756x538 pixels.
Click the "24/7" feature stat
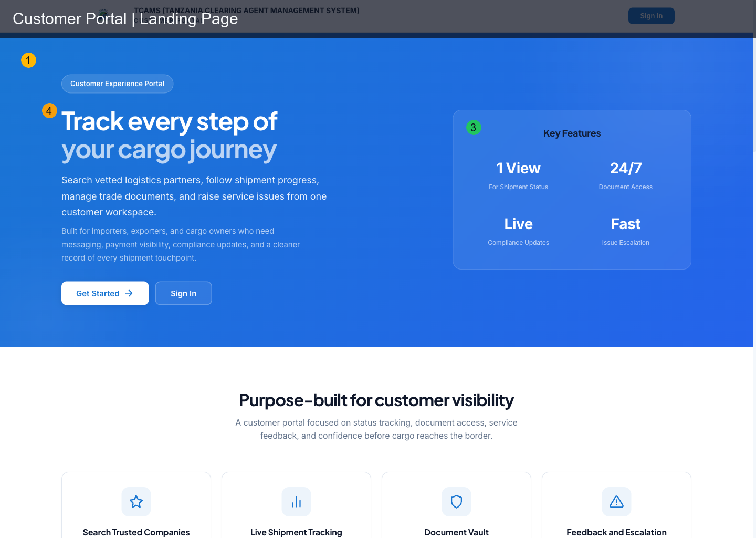pyautogui.click(x=626, y=168)
